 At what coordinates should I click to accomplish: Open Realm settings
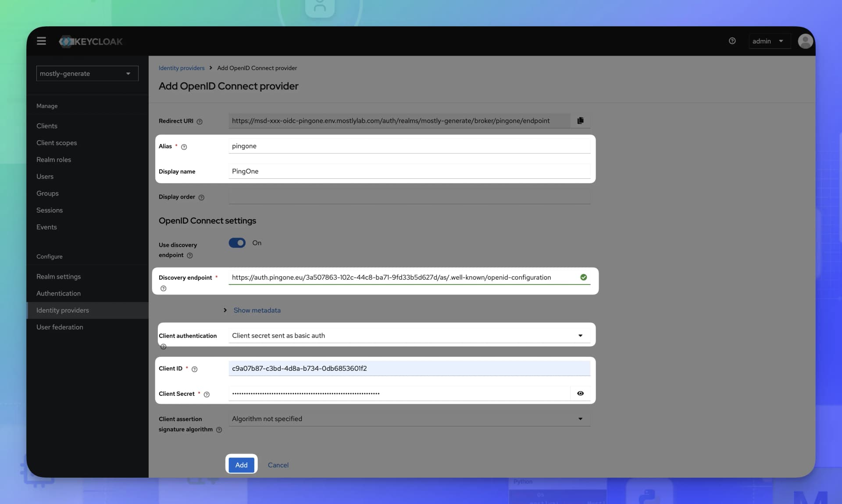[x=58, y=277]
